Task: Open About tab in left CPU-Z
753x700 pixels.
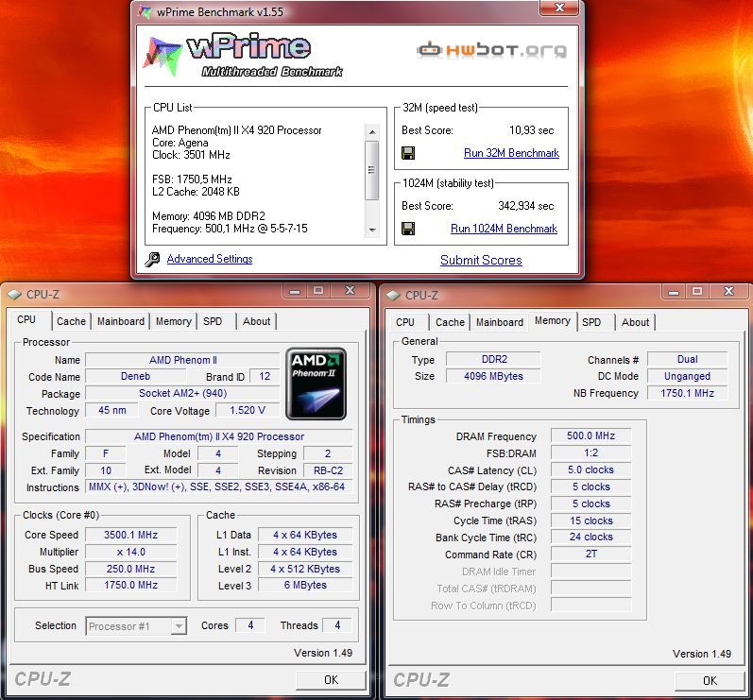Action: coord(256,321)
